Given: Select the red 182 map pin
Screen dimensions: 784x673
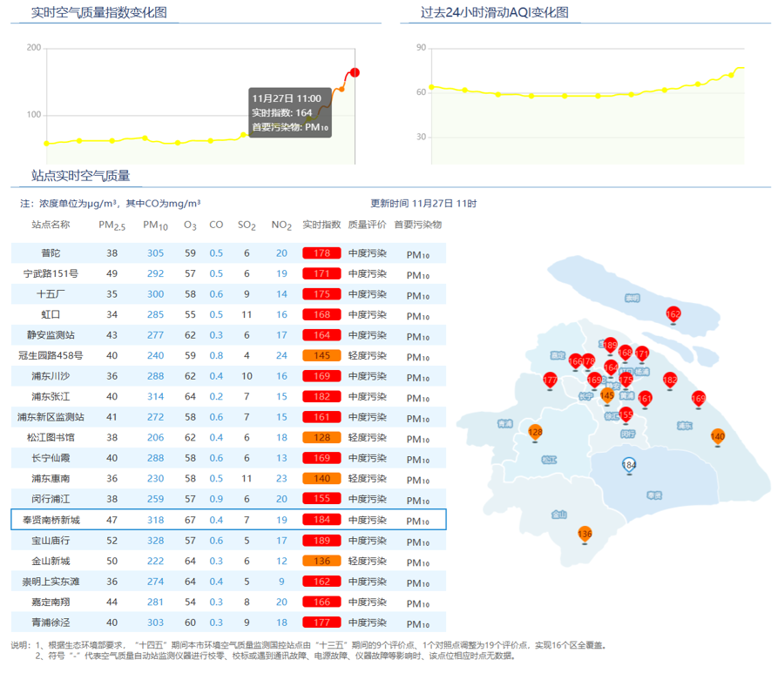Looking at the screenshot, I should (x=669, y=380).
